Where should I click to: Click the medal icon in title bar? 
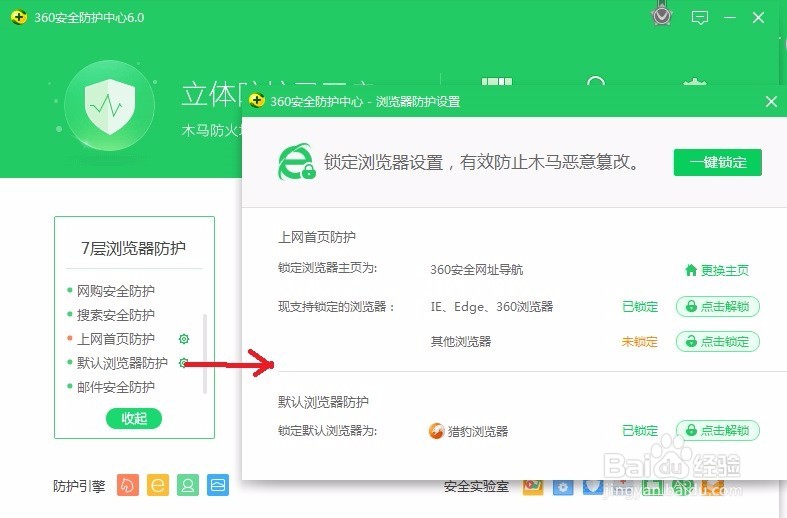[x=662, y=14]
